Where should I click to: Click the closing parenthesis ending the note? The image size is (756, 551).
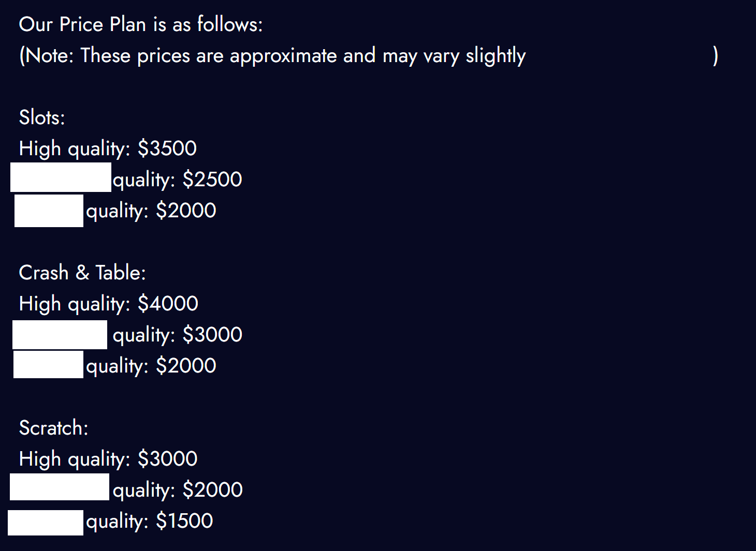point(715,55)
